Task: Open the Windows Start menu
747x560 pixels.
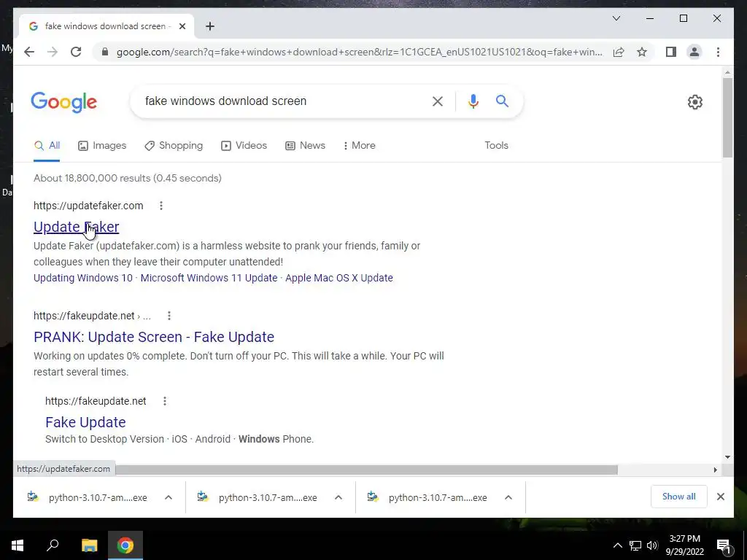Action: [x=18, y=545]
